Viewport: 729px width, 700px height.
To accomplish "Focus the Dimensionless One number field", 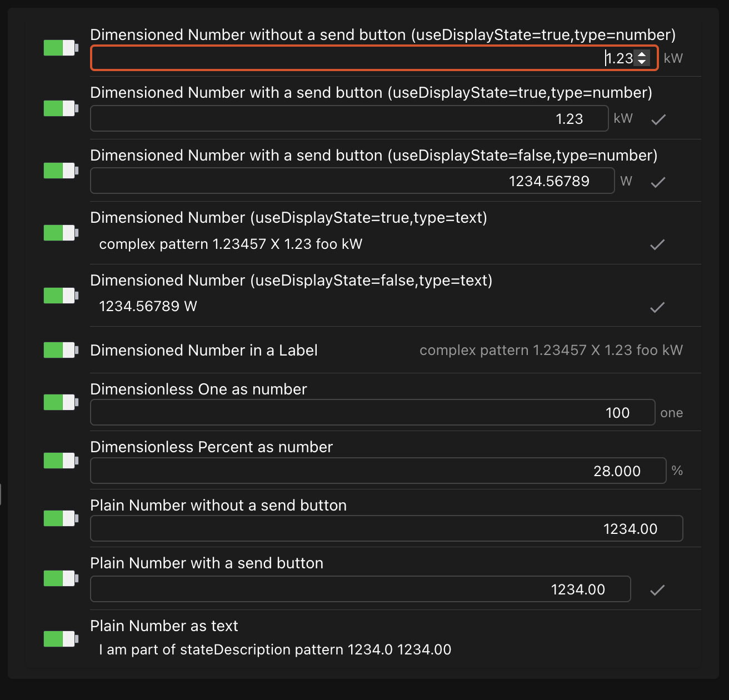I will coord(372,413).
